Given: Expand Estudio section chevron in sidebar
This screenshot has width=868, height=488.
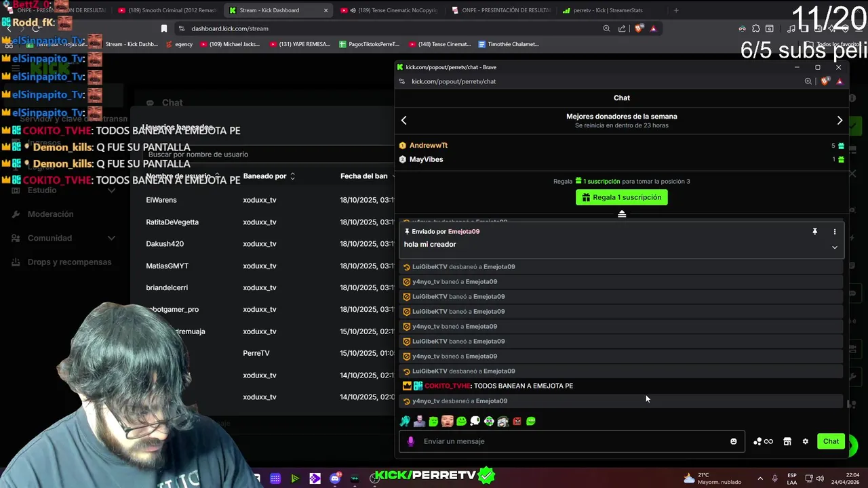Looking at the screenshot, I should point(111,190).
